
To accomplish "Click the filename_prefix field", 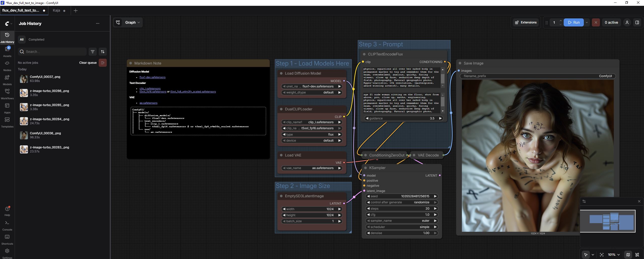I will click(538, 76).
